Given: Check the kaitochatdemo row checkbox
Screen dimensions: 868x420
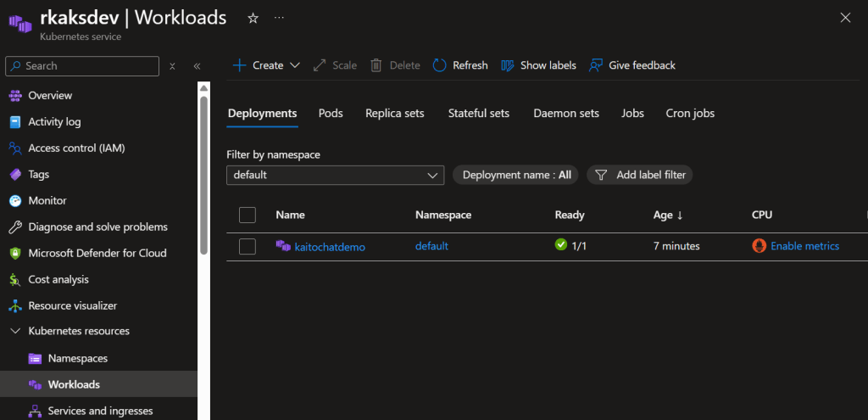Looking at the screenshot, I should point(248,247).
